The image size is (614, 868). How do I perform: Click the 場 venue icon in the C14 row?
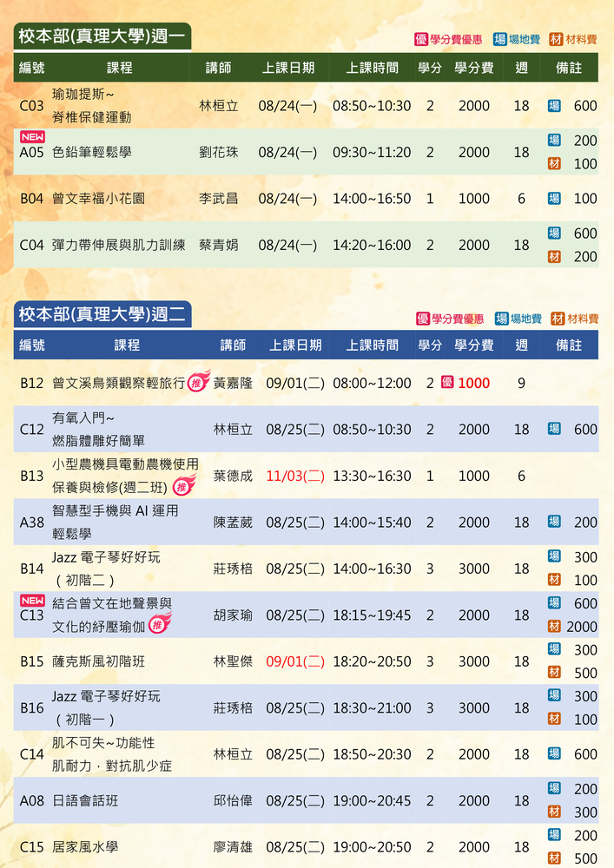pos(554,753)
